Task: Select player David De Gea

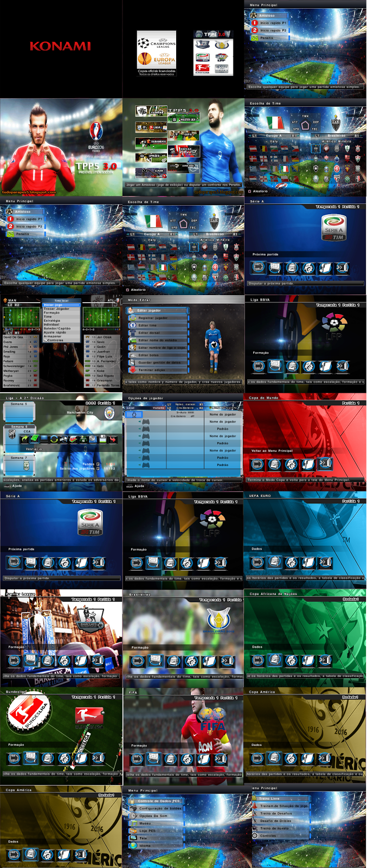Action: pos(20,337)
